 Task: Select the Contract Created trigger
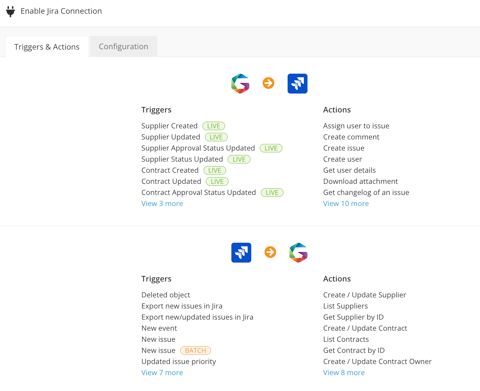pos(170,170)
